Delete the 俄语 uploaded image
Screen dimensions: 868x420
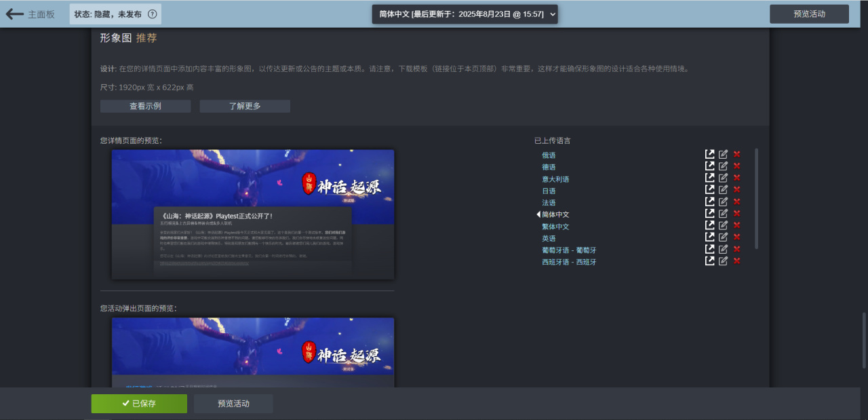(737, 155)
